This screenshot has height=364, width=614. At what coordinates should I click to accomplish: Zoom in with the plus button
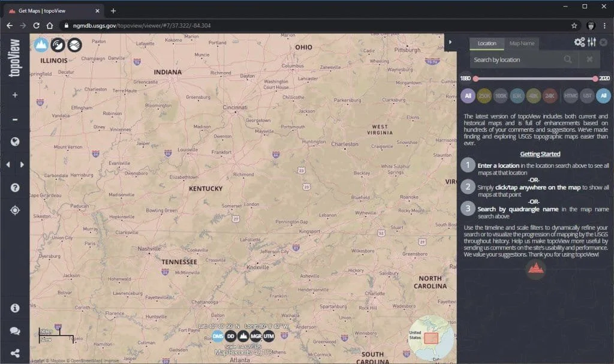point(15,95)
